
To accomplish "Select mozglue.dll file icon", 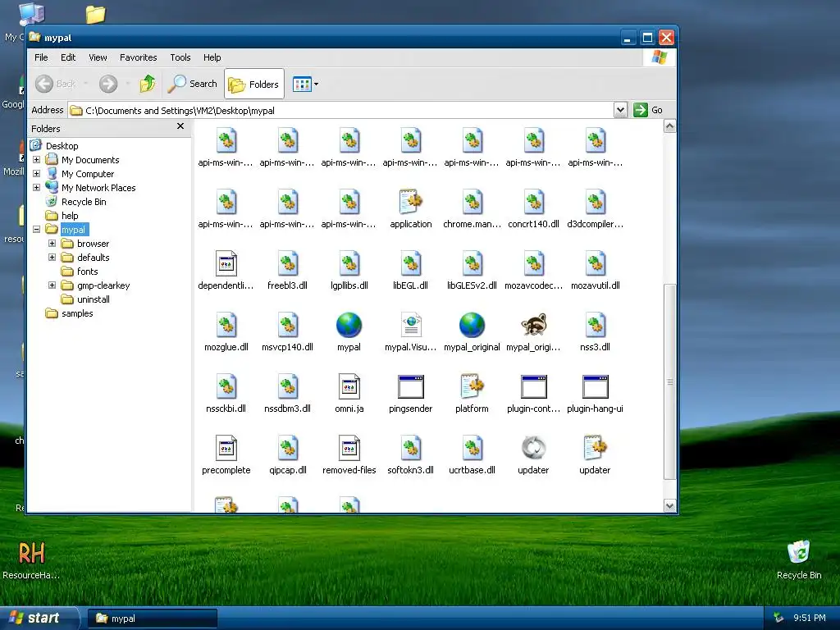I will point(226,325).
